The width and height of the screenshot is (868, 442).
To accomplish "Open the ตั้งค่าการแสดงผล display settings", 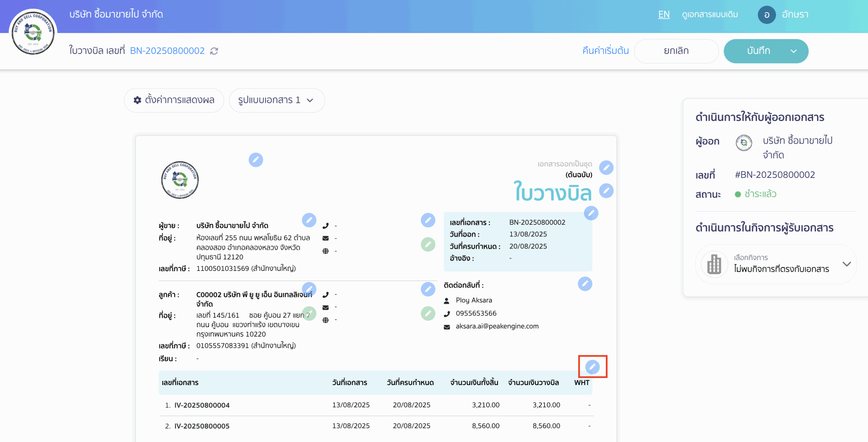I will (x=174, y=100).
